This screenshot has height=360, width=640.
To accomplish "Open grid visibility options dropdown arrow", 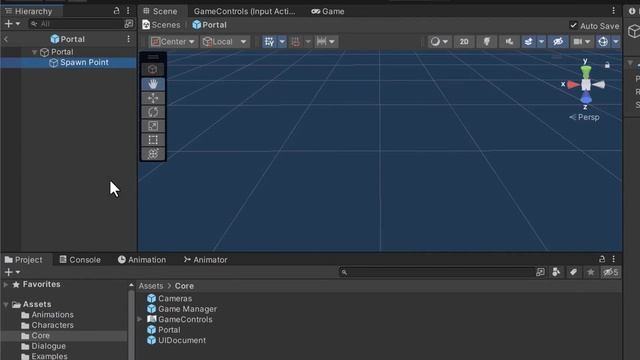I will click(282, 42).
